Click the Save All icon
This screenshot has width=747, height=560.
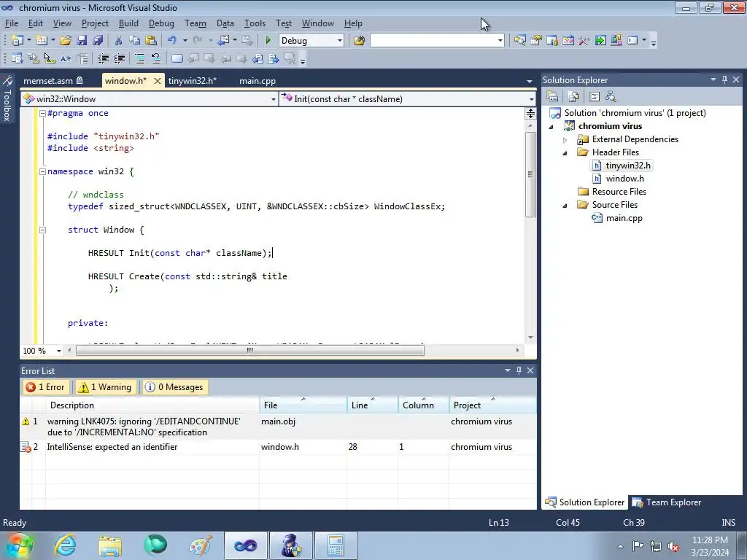[98, 41]
